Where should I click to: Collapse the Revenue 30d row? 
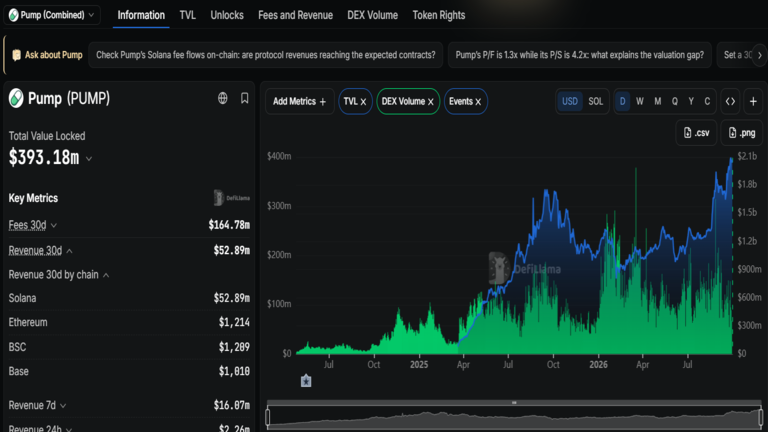pos(70,251)
